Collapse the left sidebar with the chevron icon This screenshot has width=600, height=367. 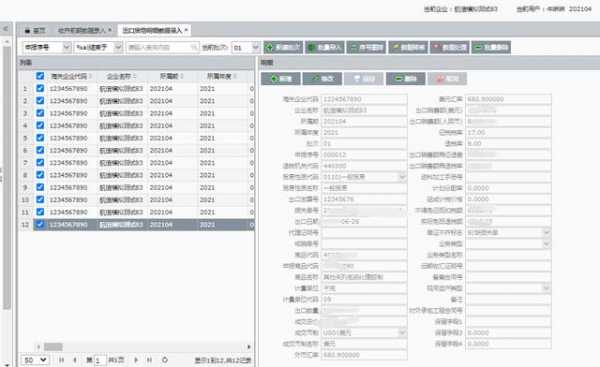(6, 29)
